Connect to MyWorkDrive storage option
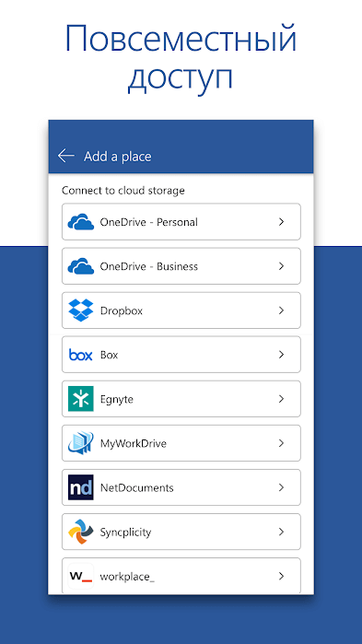Screen dimensions: 362x644 181,443
